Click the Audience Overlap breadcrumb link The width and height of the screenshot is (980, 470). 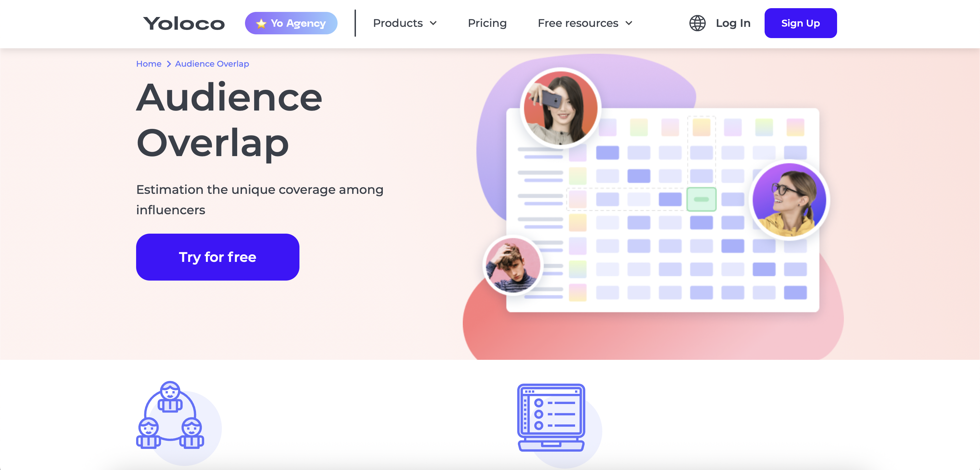tap(212, 64)
